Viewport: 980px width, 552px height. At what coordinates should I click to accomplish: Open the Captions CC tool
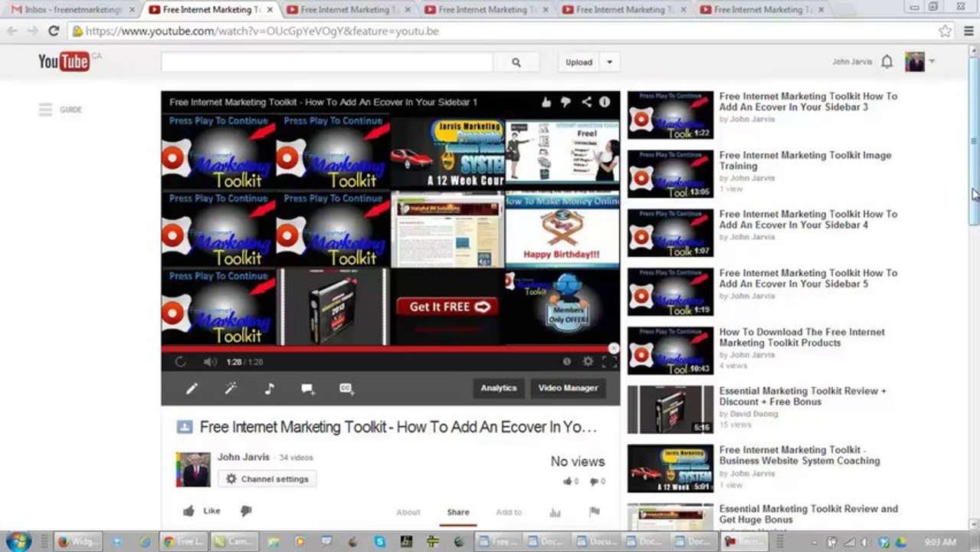[x=346, y=389]
